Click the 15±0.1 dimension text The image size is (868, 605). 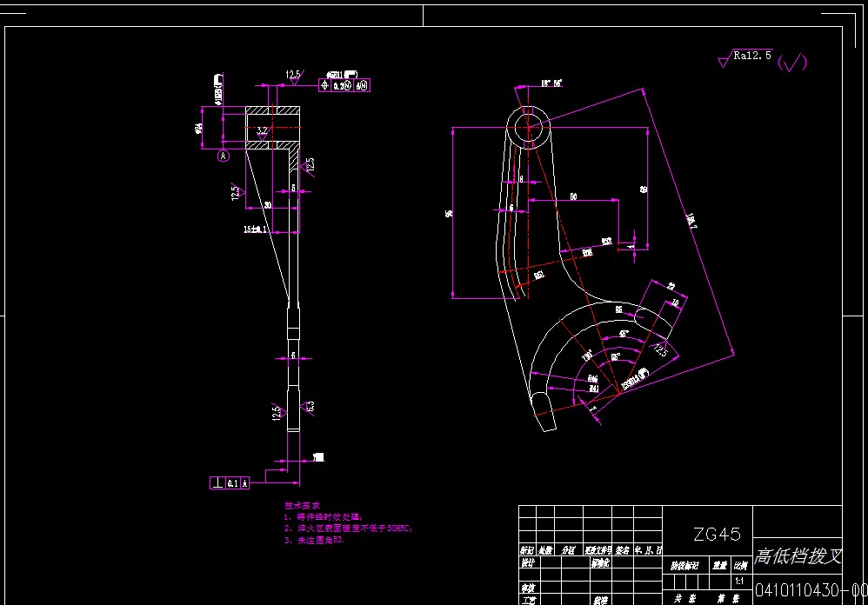coord(255,229)
